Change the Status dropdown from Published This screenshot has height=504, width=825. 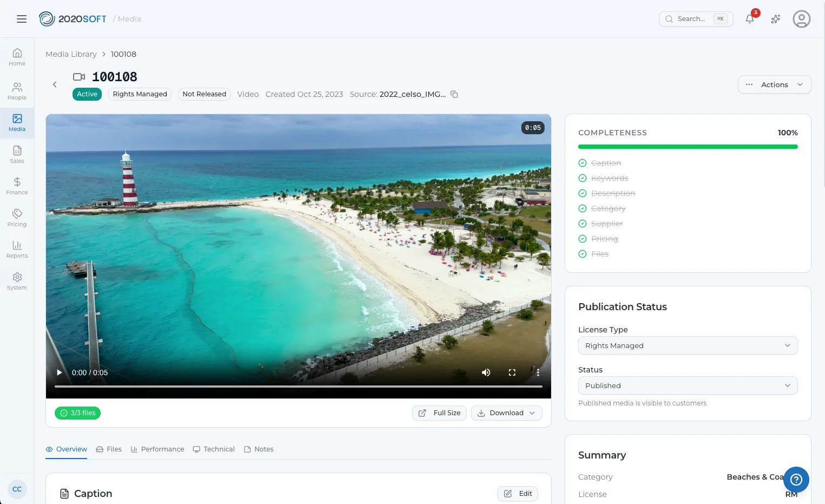(x=687, y=385)
